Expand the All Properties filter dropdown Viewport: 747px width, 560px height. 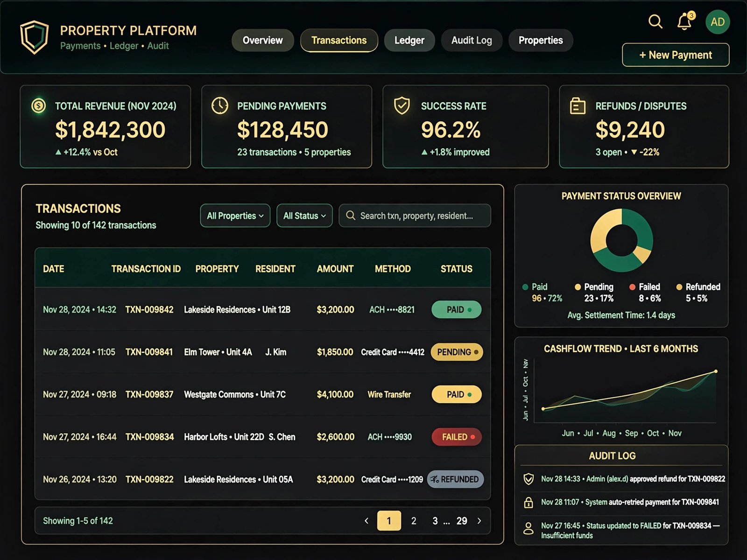[x=235, y=216]
